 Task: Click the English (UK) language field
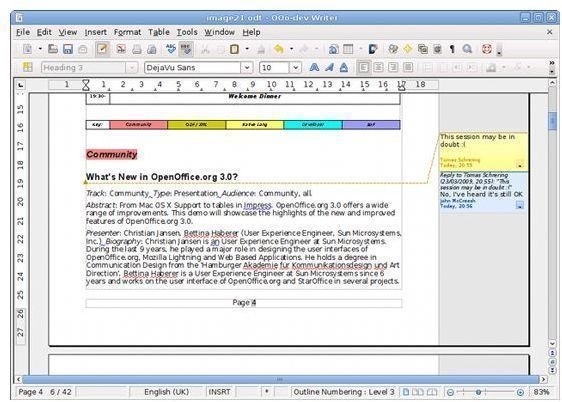[x=166, y=392]
